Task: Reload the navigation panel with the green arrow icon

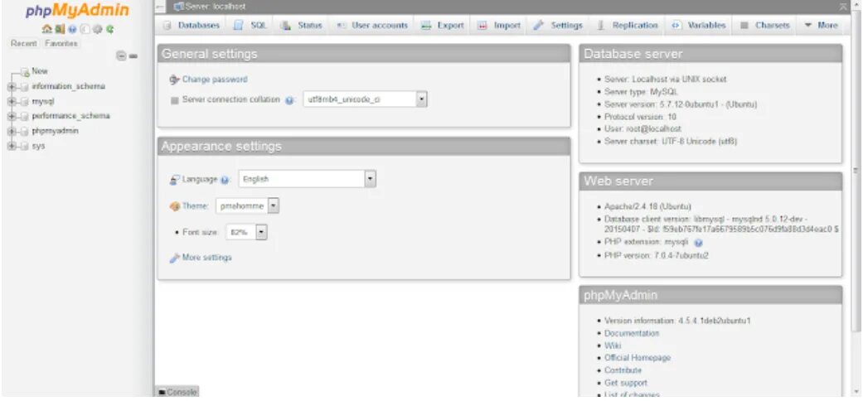Action: point(109,29)
